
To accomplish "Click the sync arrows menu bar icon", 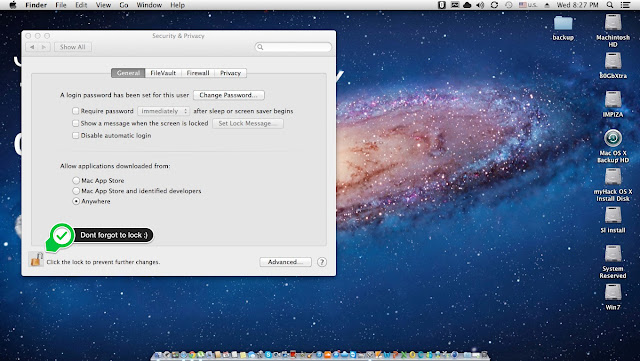I will 494,5.
